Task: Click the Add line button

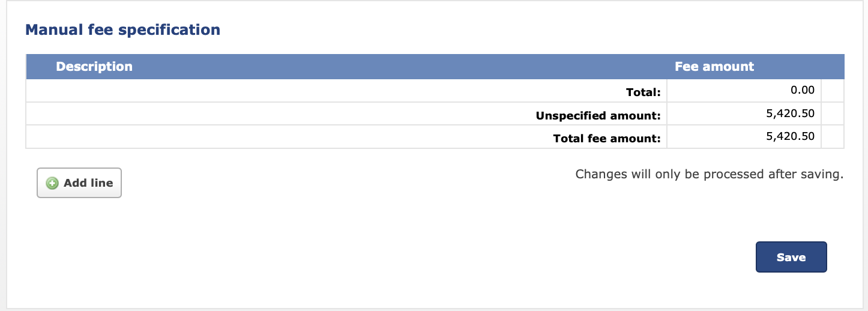Action: click(x=79, y=183)
